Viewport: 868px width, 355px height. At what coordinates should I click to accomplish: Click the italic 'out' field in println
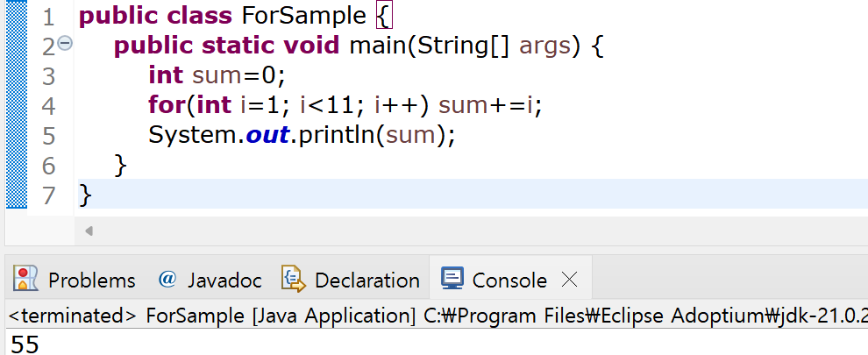(x=267, y=135)
